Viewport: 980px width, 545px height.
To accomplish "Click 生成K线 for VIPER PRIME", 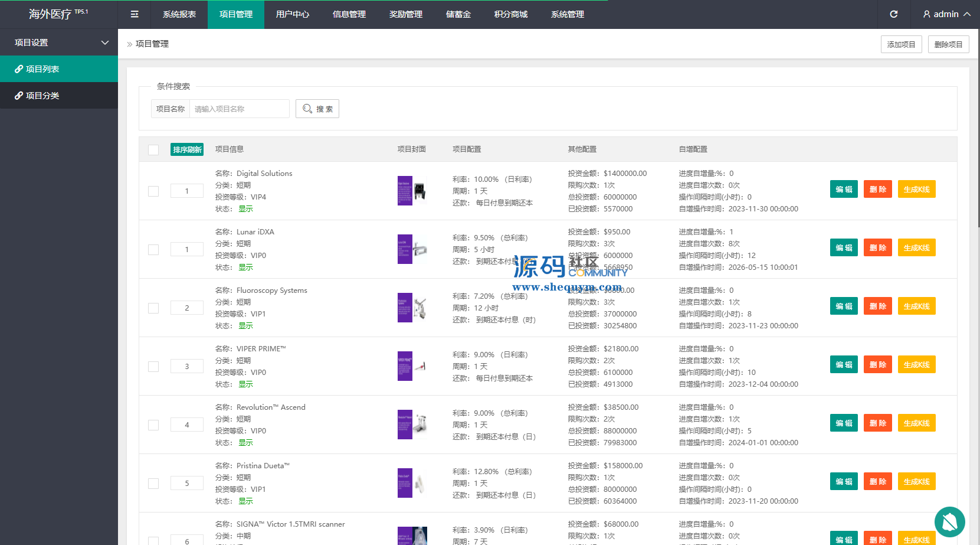I will 917,364.
